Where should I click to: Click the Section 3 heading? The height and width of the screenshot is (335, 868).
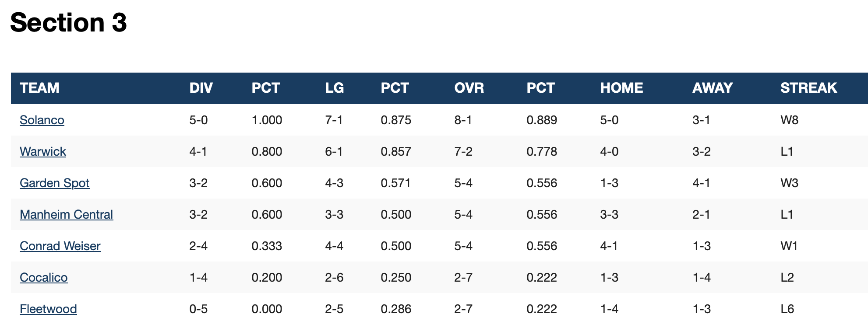(x=68, y=22)
